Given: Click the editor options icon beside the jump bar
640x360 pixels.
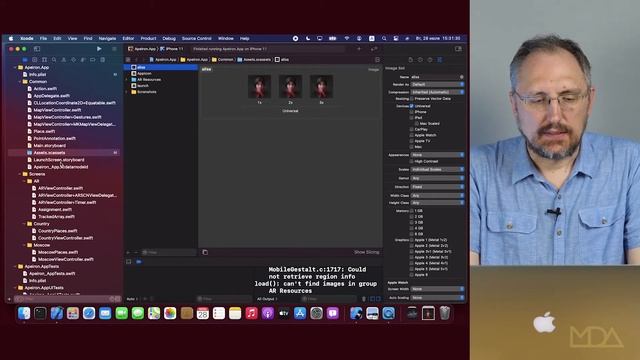Looking at the screenshot, I should pyautogui.click(x=377, y=60).
